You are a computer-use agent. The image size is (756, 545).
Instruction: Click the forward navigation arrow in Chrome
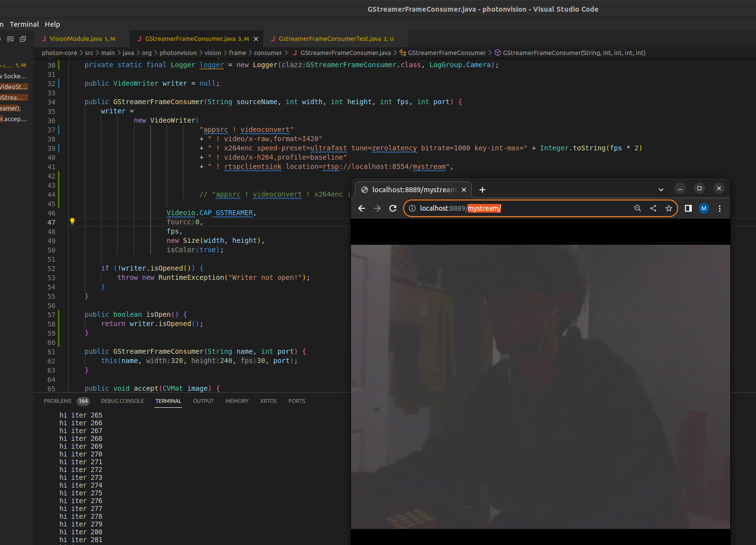click(x=377, y=208)
